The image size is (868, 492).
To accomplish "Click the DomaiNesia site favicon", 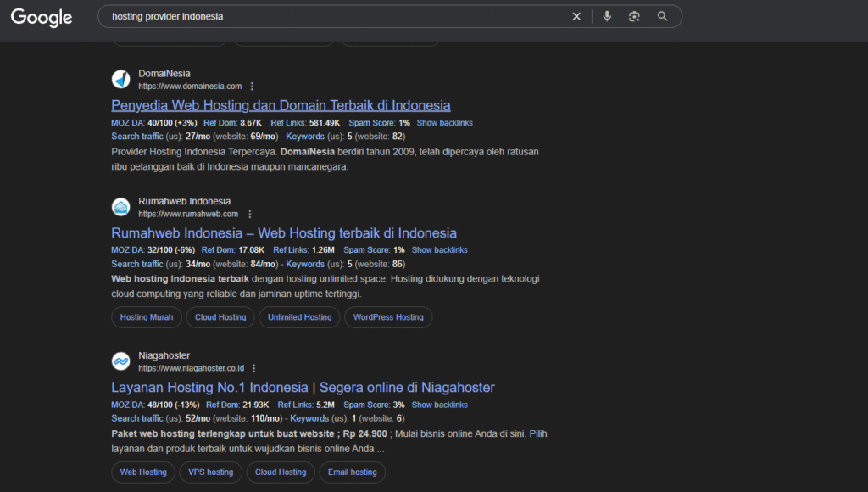I will click(120, 79).
